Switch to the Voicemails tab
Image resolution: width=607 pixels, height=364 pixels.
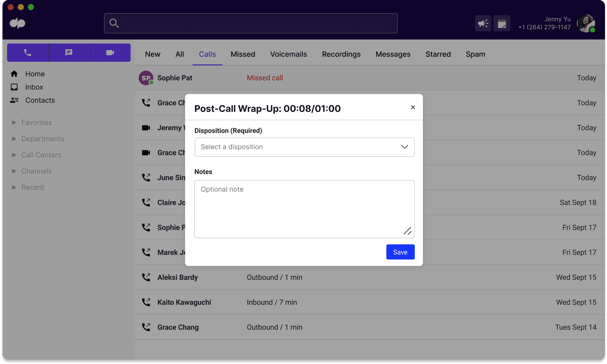(289, 54)
